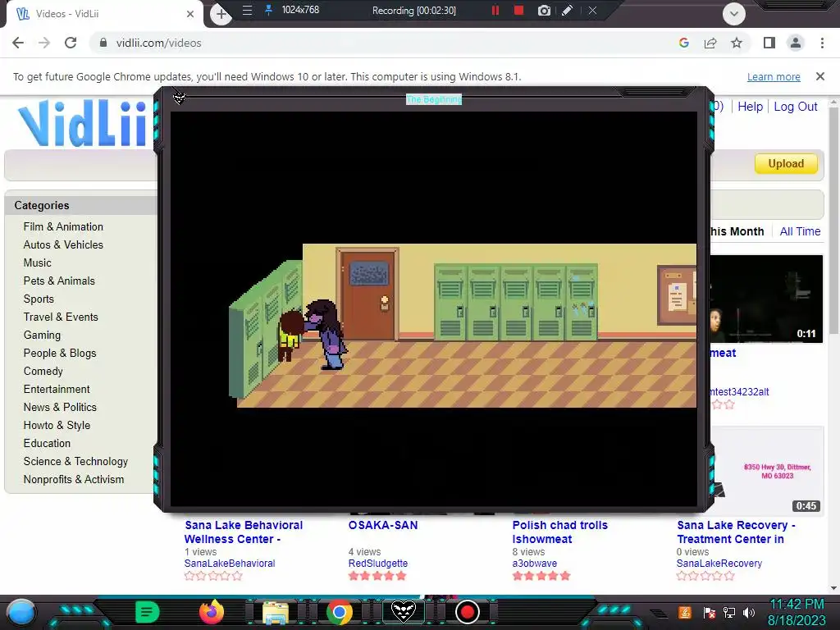The width and height of the screenshot is (840, 630).
Task: Share this page via the share icon
Action: click(x=710, y=43)
